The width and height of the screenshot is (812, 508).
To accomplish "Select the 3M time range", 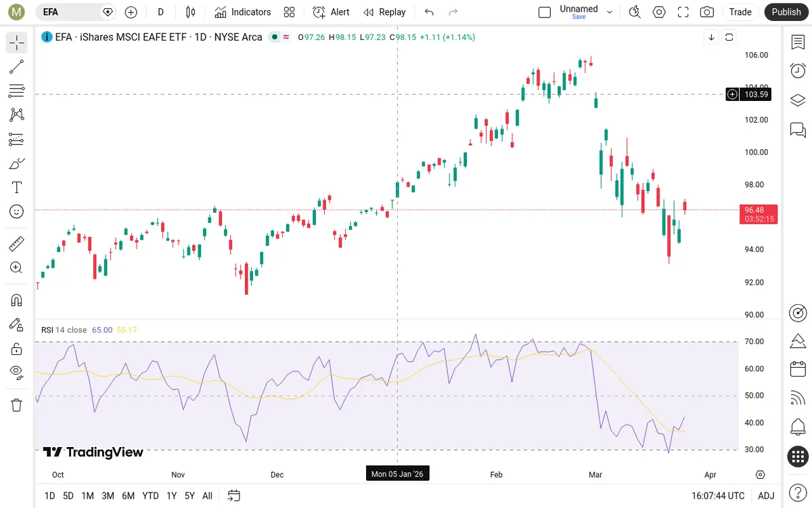I will [x=108, y=496].
